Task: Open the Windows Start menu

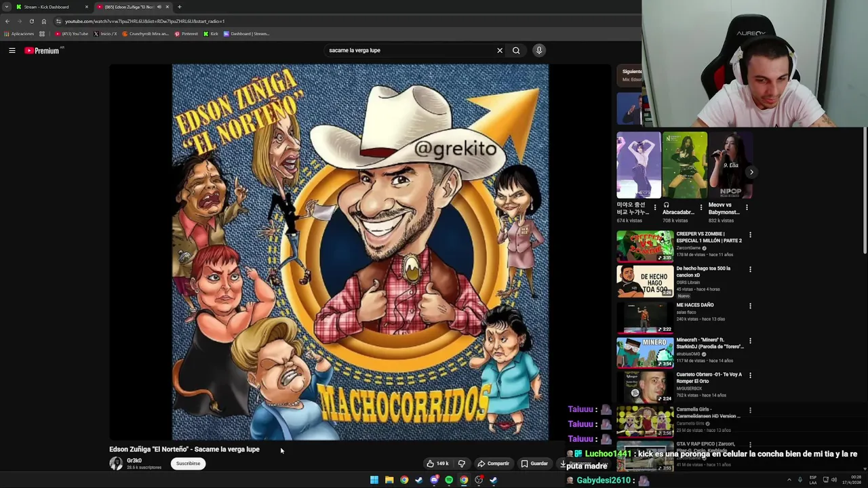Action: 374,480
